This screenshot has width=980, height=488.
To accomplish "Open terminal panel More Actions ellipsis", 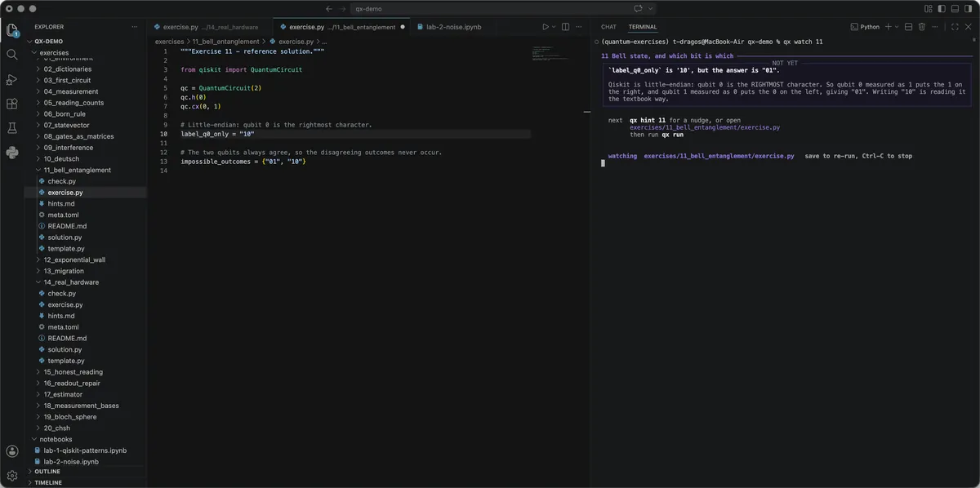I will tap(936, 27).
